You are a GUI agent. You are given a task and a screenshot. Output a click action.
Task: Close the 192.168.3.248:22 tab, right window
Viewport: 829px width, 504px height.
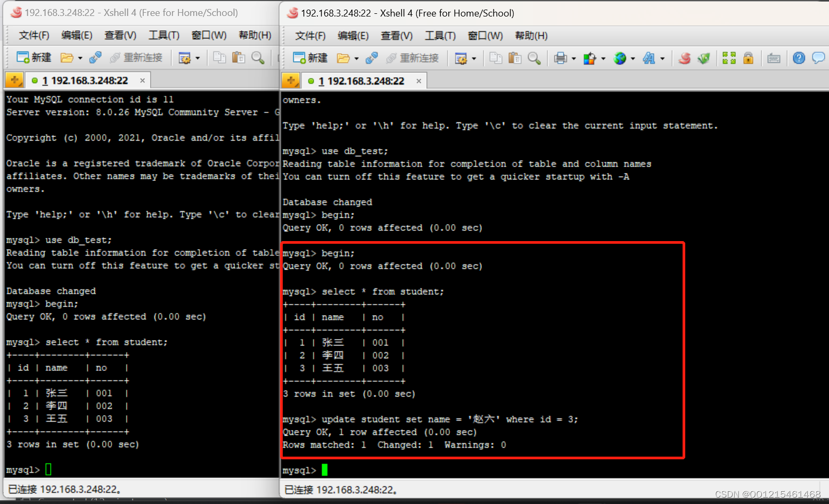coord(419,81)
